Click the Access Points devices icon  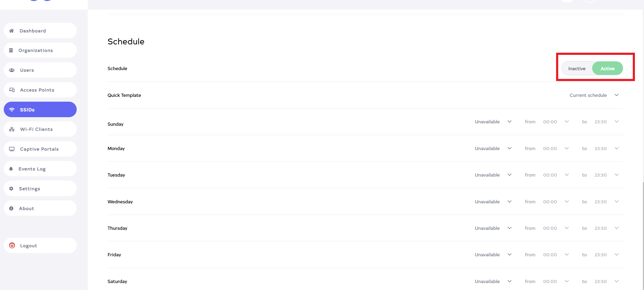(12, 90)
